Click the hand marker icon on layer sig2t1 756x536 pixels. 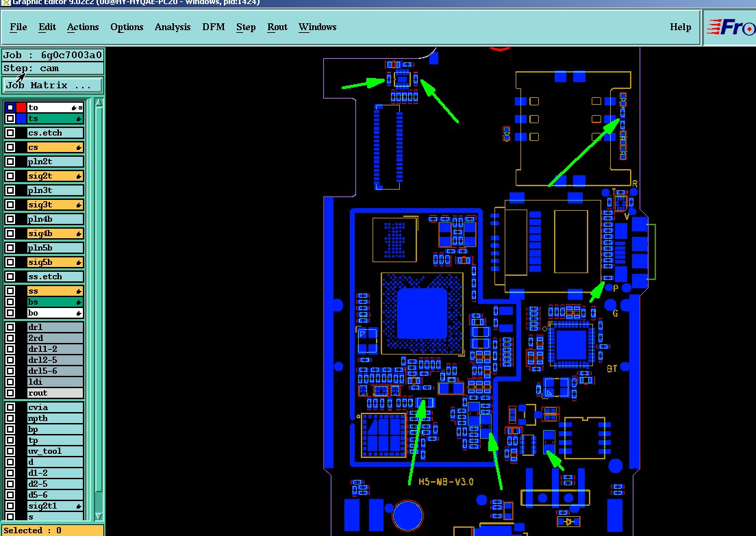[79, 506]
